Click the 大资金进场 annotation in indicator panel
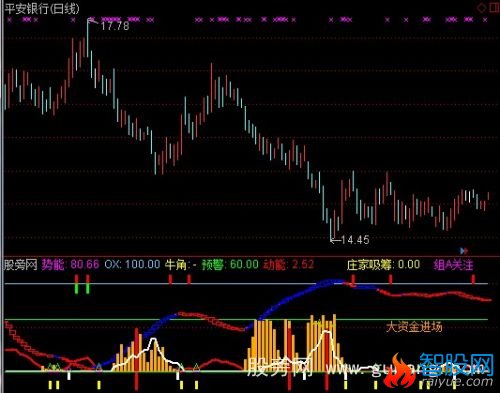Image resolution: width=500 pixels, height=393 pixels. (414, 327)
